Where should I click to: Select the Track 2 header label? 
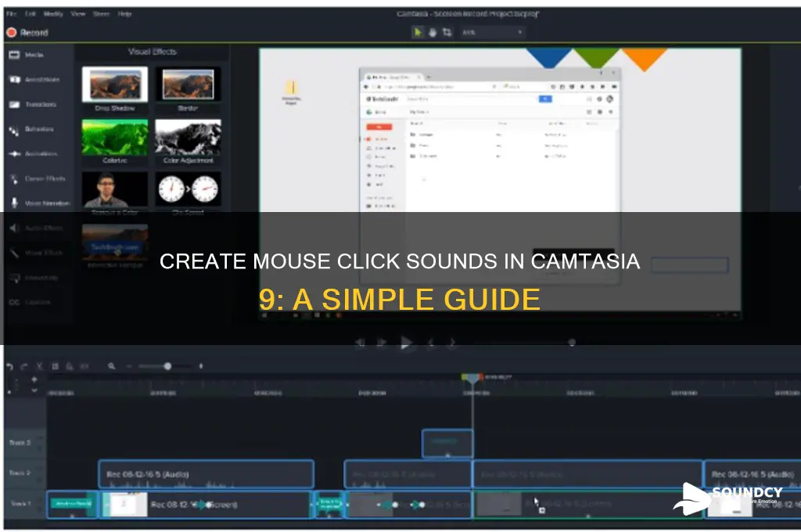(20, 473)
